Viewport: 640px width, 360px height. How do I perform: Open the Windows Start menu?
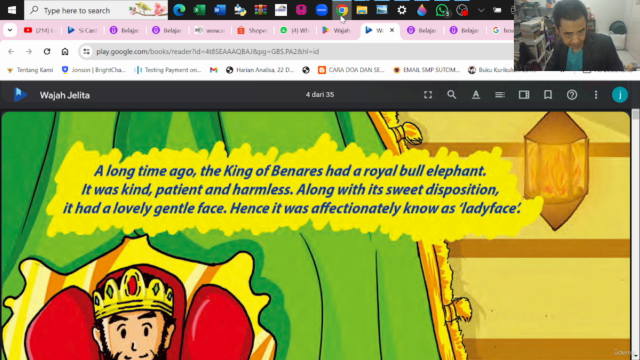point(11,10)
